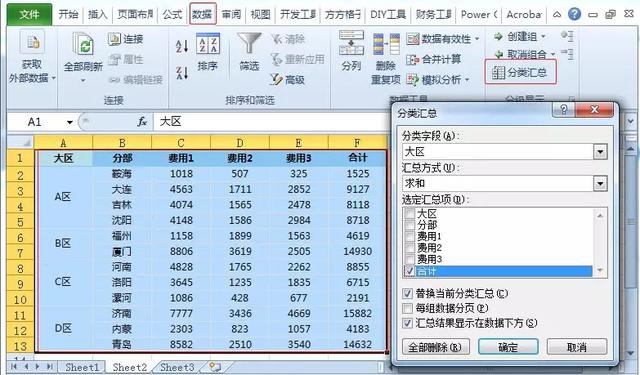Click the insert new worksheet icon
Image resolution: width=640 pixels, height=375 pixels.
point(215,367)
